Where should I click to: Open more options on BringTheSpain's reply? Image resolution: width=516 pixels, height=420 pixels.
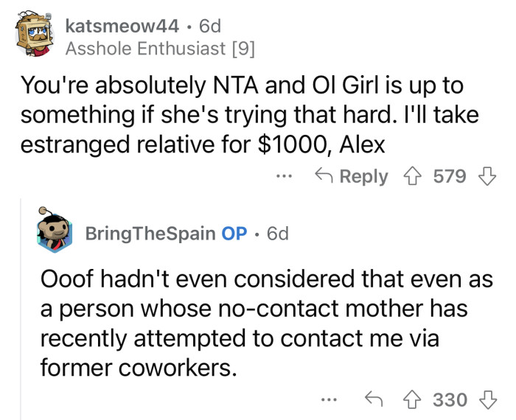[330, 400]
